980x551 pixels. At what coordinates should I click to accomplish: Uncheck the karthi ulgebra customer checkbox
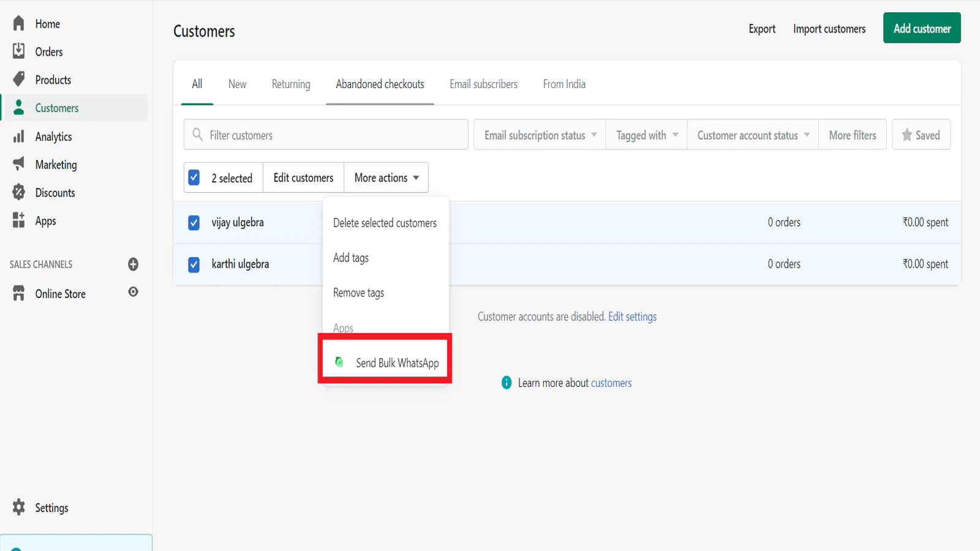pos(194,264)
